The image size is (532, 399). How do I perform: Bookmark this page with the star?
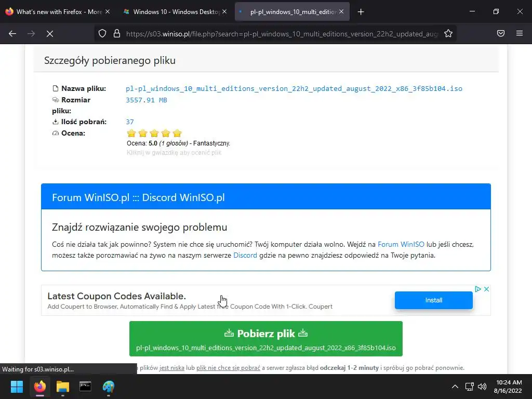coord(448,34)
